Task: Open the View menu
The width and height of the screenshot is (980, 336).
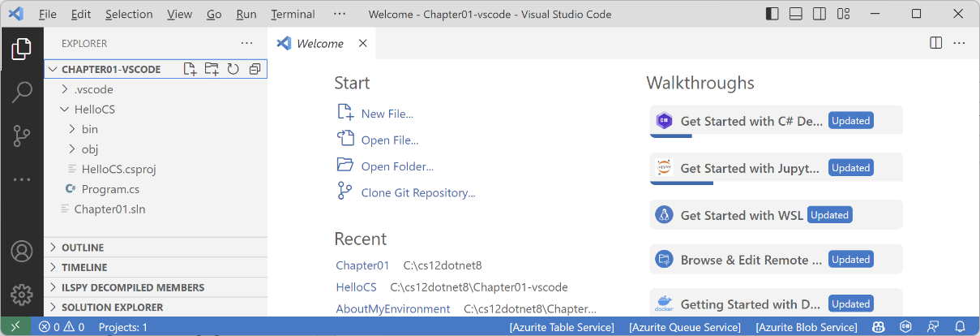Action: 180,14
